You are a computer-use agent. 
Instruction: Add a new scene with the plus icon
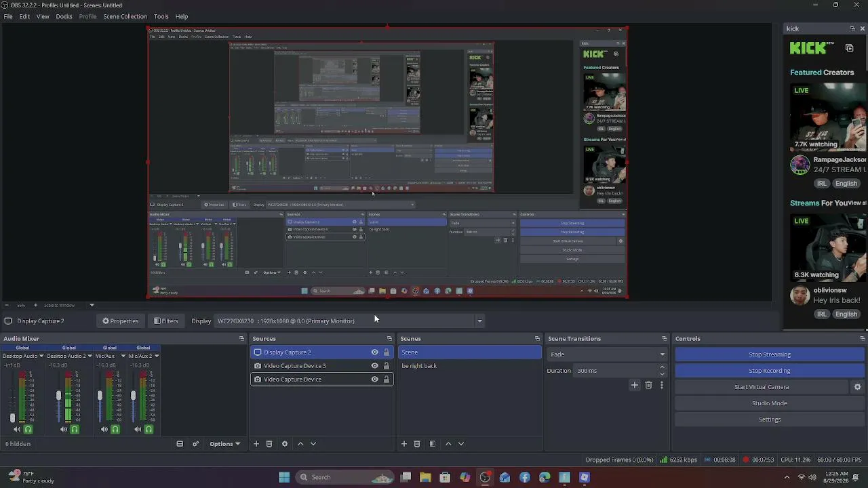[404, 444]
